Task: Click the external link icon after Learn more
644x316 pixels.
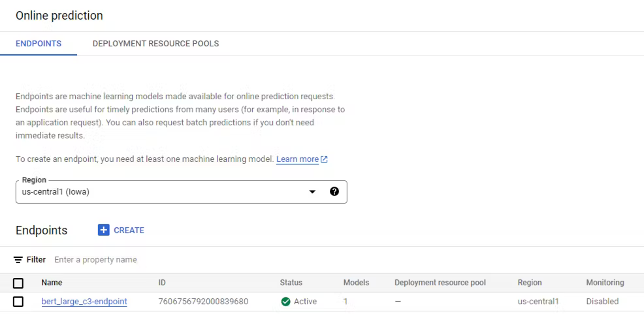Action: (325, 159)
